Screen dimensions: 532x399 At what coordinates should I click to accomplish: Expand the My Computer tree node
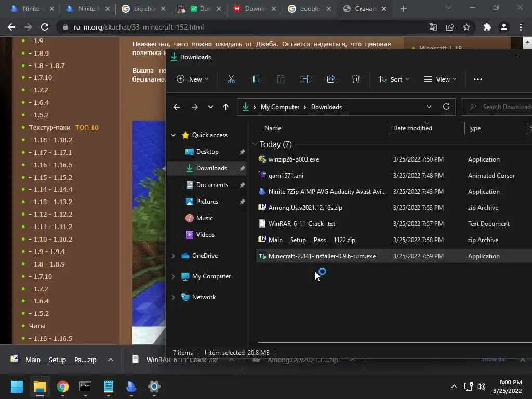pos(174,276)
